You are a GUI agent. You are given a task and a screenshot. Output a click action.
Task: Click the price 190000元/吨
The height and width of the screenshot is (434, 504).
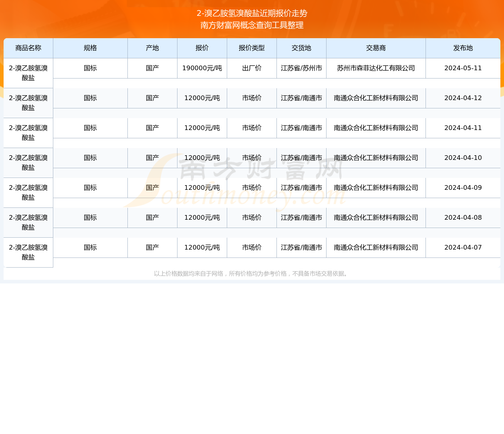tap(202, 68)
